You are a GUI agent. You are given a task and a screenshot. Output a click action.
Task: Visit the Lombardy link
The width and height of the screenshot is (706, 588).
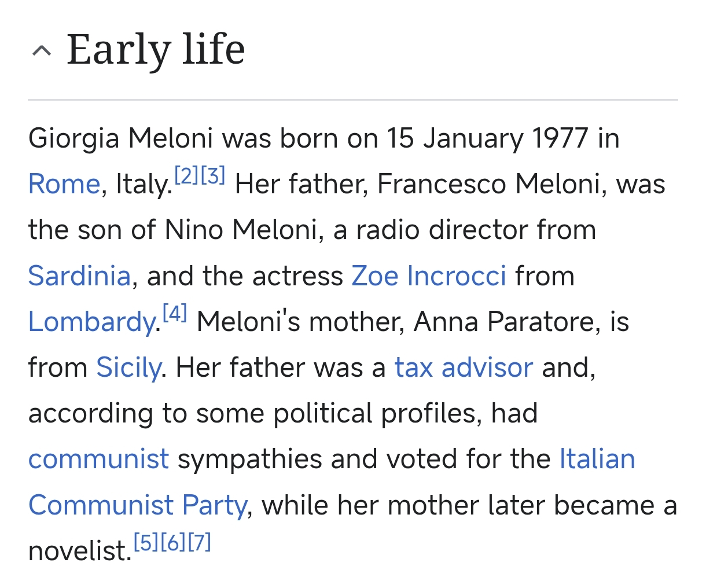tap(92, 322)
